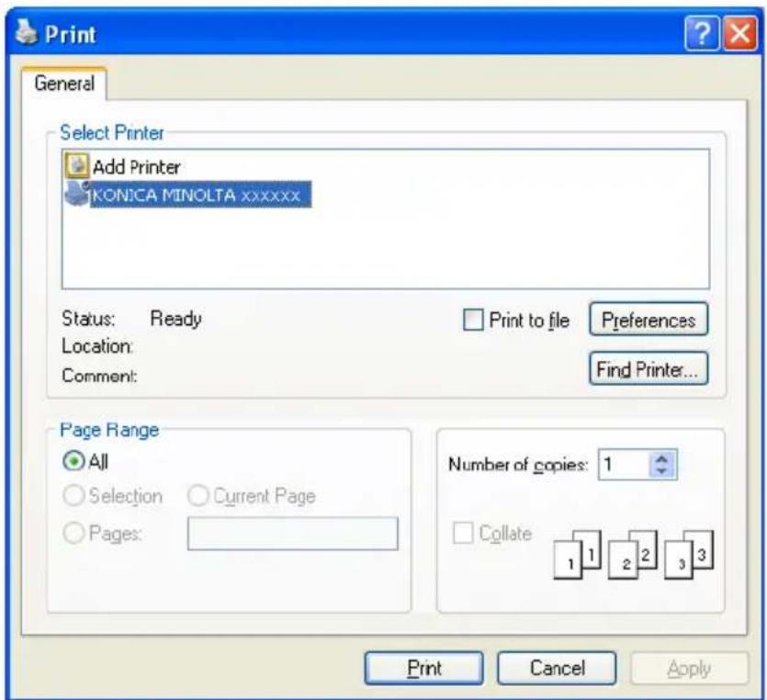767x700 pixels.
Task: Click the Print button
Action: [424, 668]
